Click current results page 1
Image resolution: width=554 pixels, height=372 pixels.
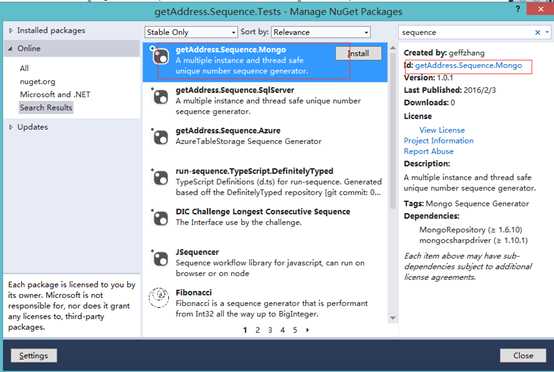tap(245, 330)
